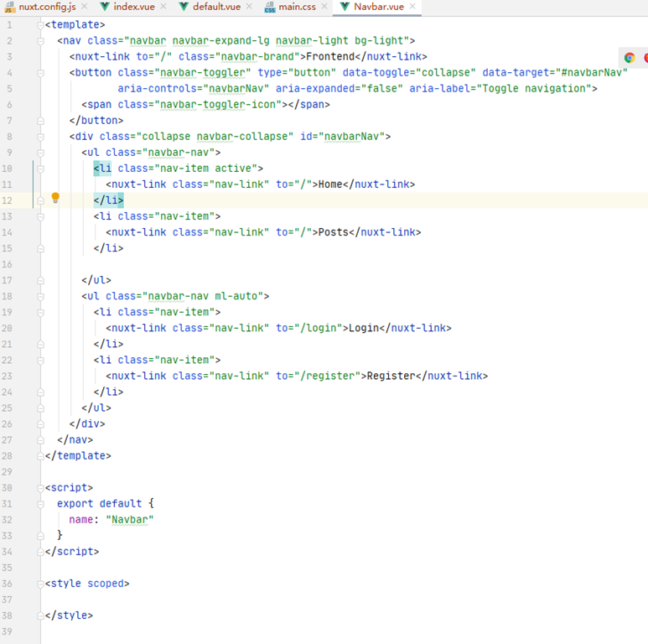Place cursor on the word Frontend

click(330, 57)
